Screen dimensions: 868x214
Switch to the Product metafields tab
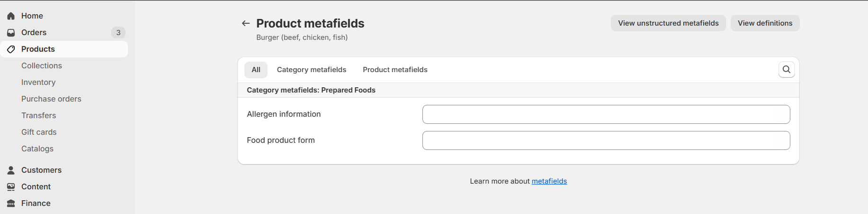[395, 70]
